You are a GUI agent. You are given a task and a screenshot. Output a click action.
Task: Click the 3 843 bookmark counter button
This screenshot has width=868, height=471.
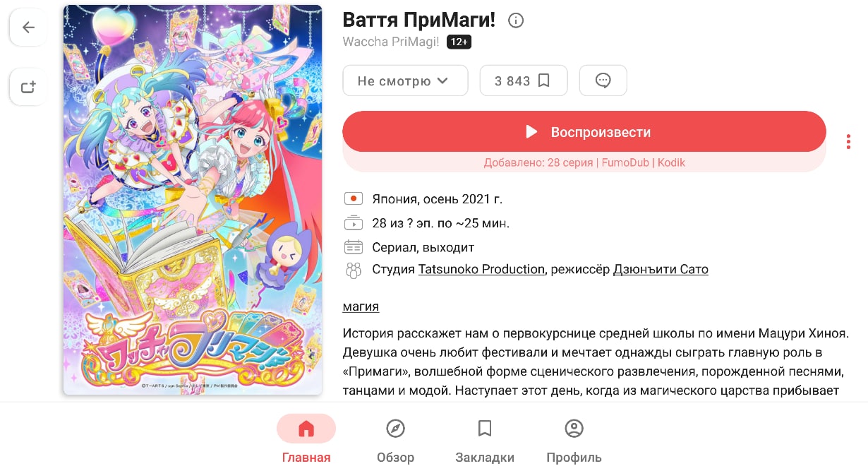pos(523,81)
